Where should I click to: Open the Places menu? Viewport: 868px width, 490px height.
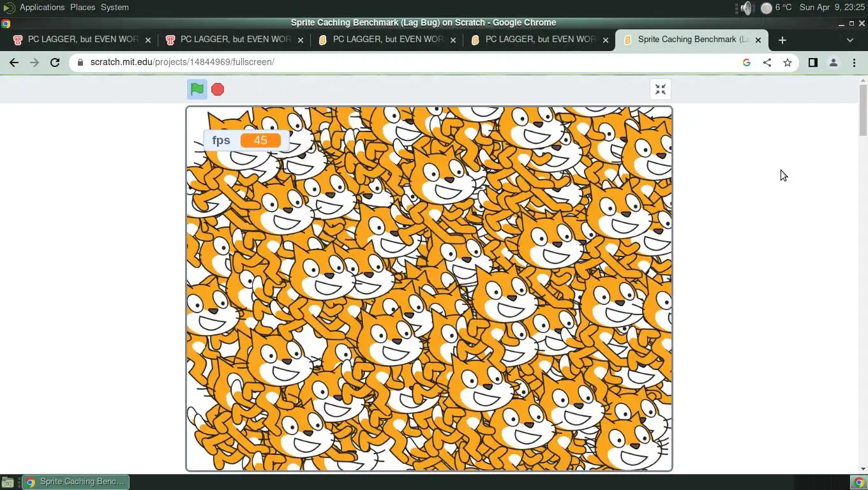82,8
